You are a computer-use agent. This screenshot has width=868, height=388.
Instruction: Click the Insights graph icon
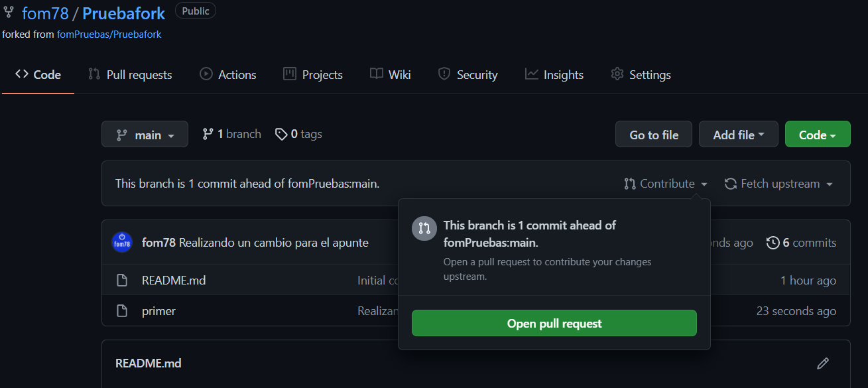click(530, 74)
